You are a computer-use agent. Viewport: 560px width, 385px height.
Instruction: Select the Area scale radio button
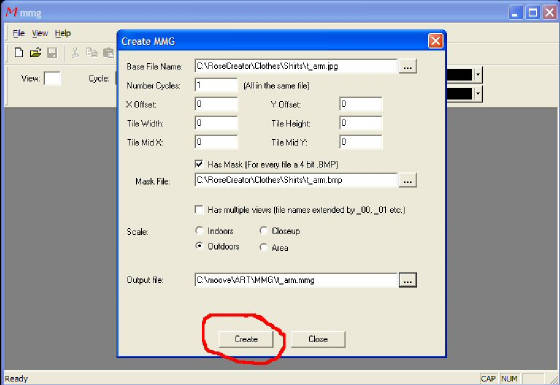[264, 247]
